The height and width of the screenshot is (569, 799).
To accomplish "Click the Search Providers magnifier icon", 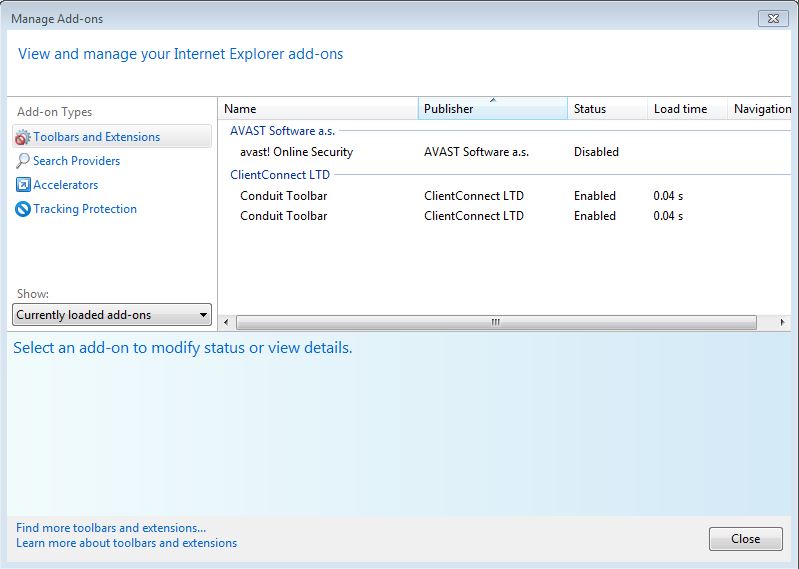I will click(22, 161).
